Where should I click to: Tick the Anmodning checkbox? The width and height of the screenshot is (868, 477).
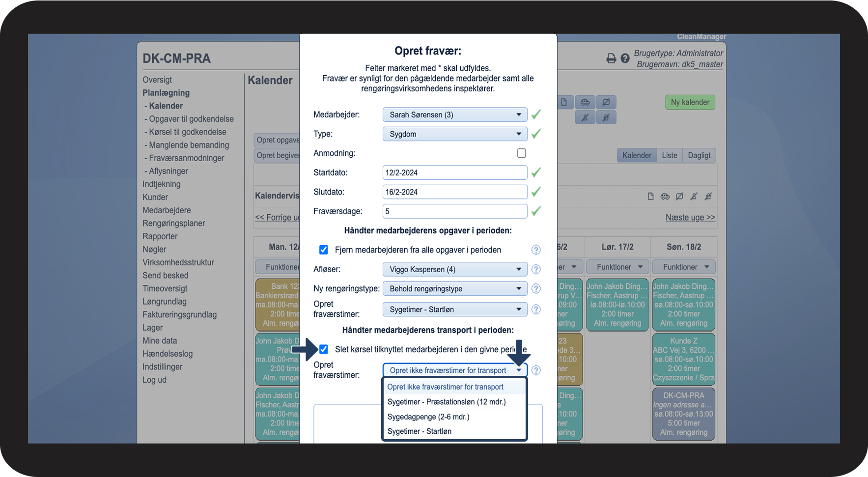pyautogui.click(x=522, y=153)
